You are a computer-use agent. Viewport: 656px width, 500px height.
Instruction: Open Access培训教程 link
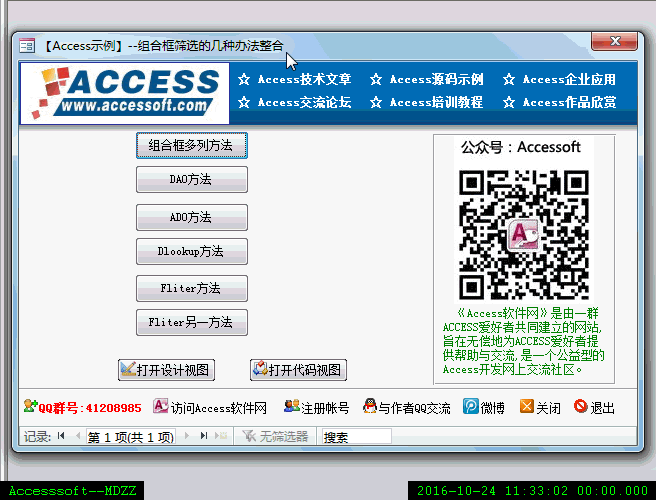tap(436, 102)
